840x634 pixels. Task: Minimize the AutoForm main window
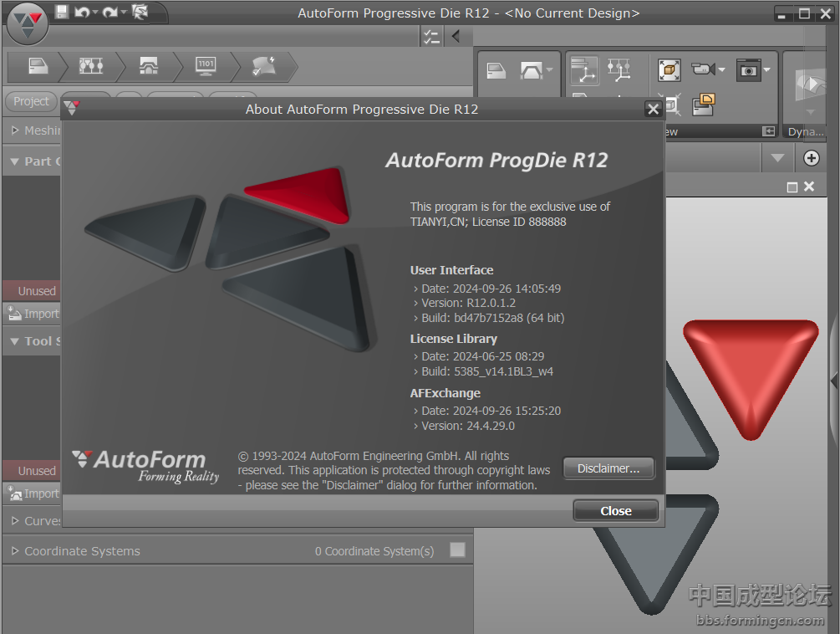(x=782, y=14)
